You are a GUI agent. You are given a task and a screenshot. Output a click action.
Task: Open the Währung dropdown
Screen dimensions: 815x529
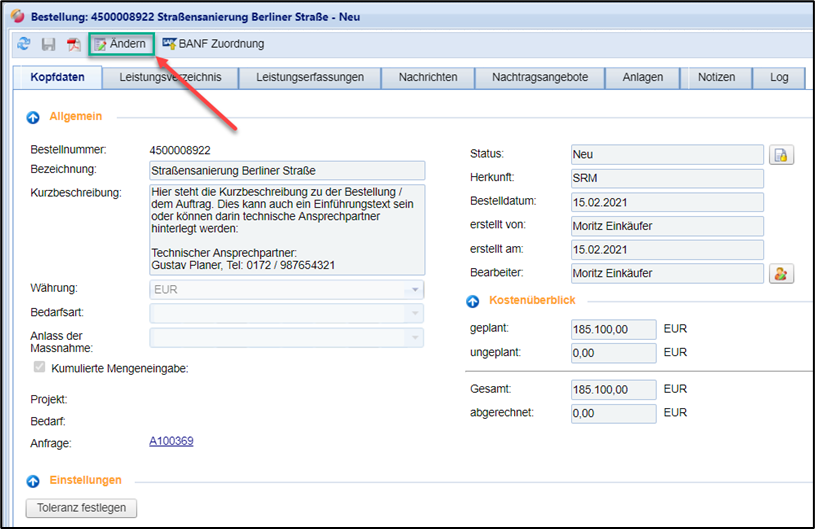pyautogui.click(x=414, y=290)
